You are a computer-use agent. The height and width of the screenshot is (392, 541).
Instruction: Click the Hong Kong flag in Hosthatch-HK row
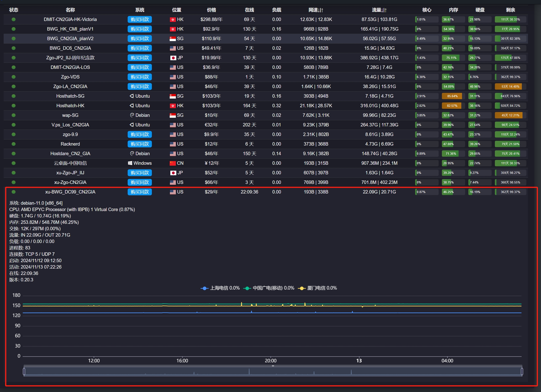pos(173,106)
